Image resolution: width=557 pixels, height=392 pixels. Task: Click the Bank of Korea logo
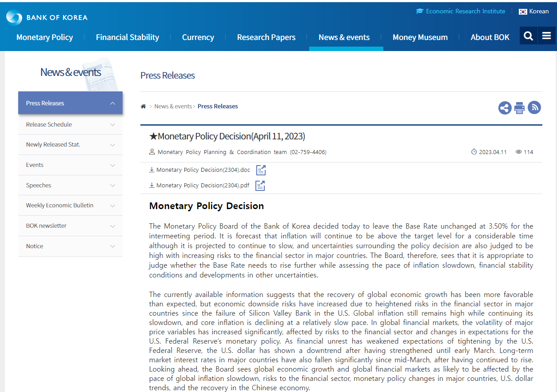(x=47, y=17)
